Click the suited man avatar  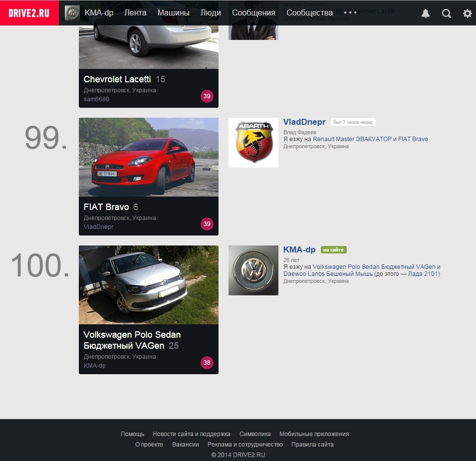[253, 32]
